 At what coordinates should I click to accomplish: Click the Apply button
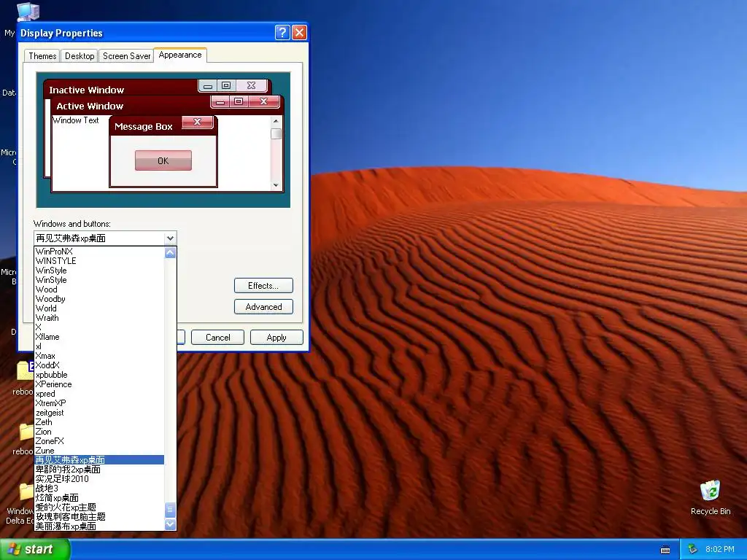click(276, 337)
